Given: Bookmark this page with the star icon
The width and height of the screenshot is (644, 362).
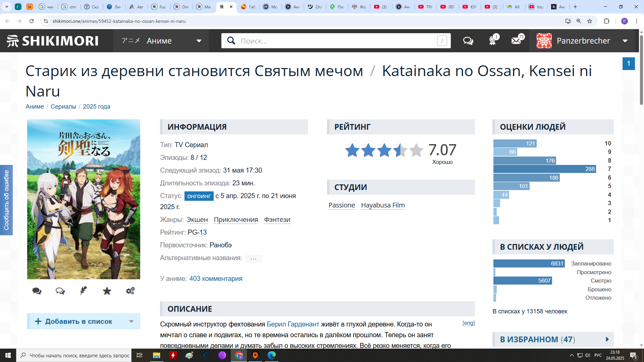Looking at the screenshot, I should tap(590, 21).
